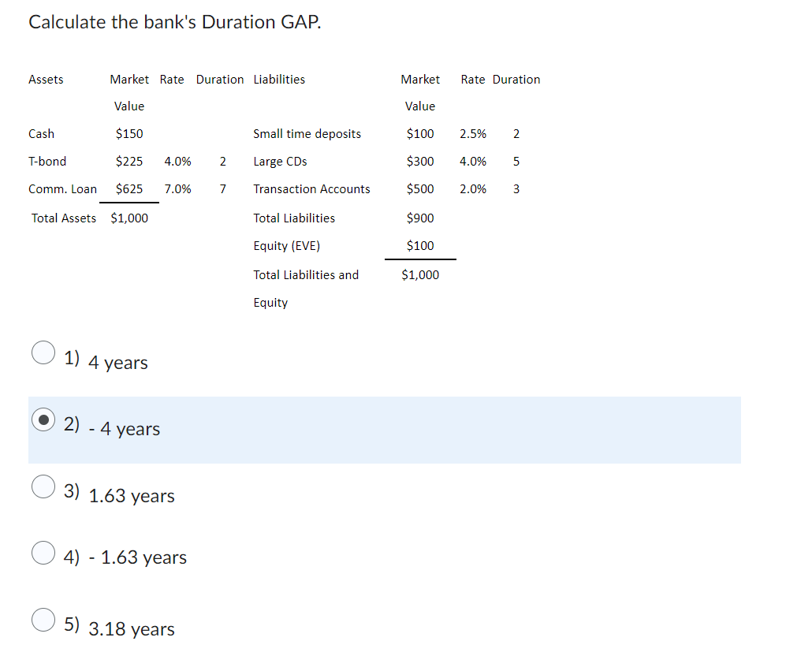Click the highlighted answer '- 4 years'

click(x=126, y=430)
